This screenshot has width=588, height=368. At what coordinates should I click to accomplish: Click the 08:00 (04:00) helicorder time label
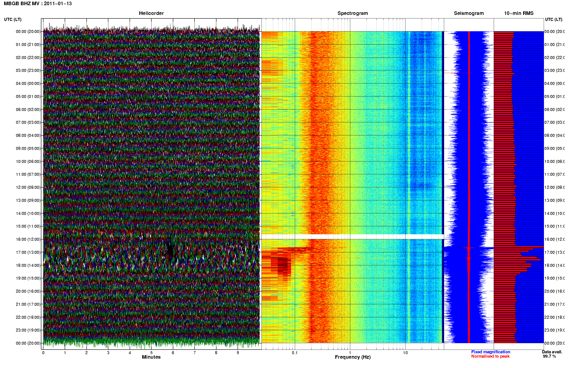(x=28, y=135)
